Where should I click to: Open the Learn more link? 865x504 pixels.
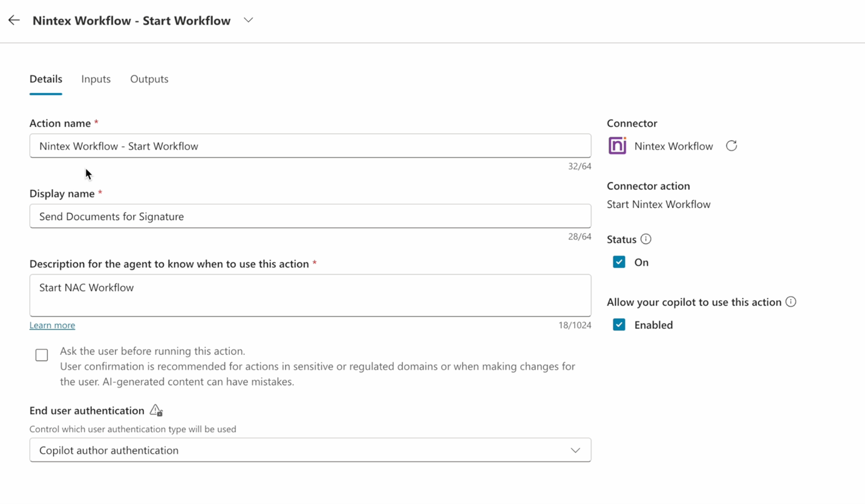tap(53, 325)
